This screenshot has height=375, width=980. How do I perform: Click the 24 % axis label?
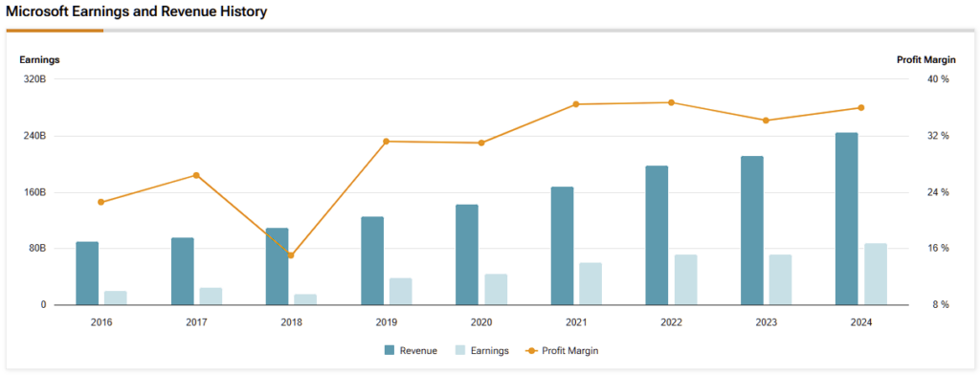938,192
